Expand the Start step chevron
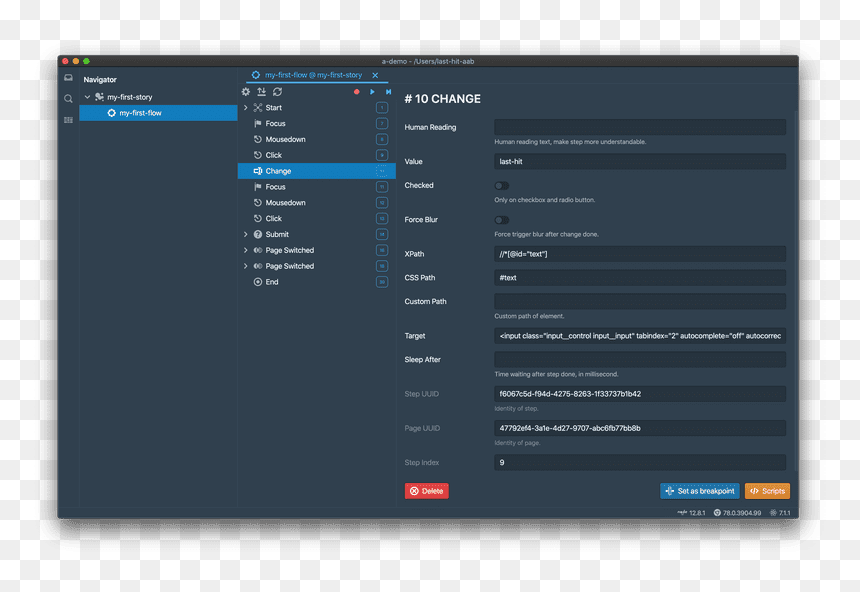860x592 pixels. coord(246,108)
